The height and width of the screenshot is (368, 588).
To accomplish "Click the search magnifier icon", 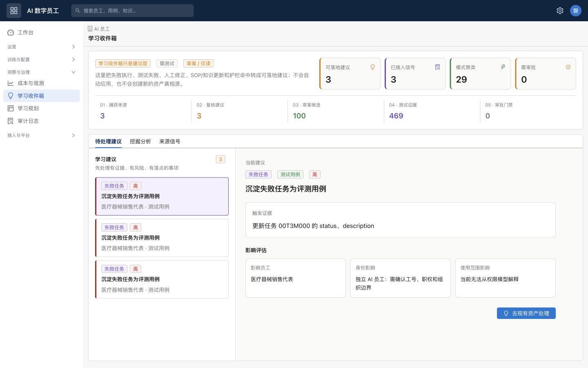I will [78, 11].
